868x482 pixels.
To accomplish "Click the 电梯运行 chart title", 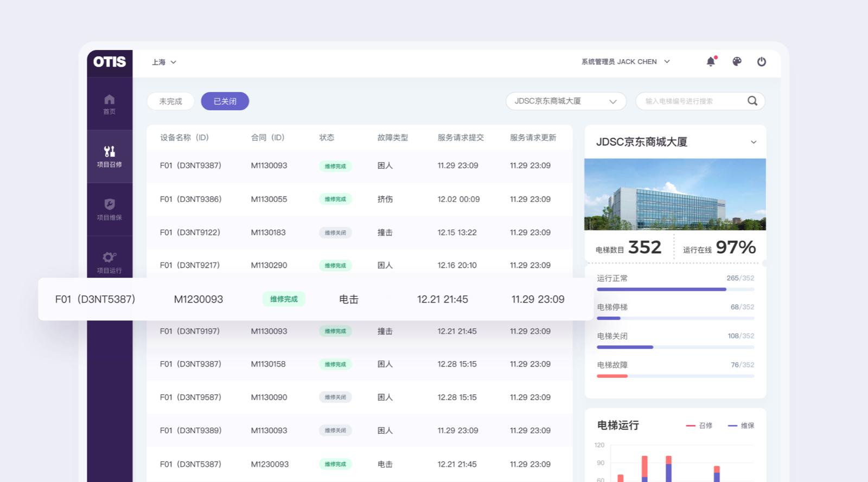I will (618, 426).
